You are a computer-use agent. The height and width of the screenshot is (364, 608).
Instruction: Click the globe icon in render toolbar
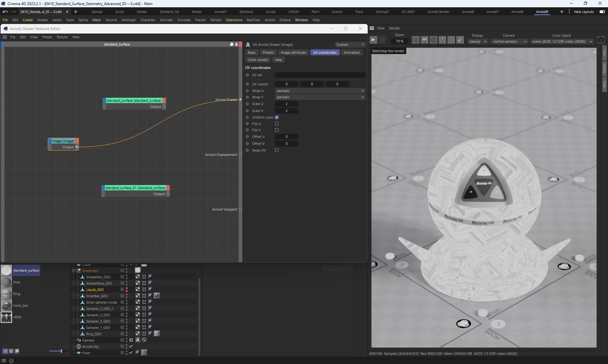[x=434, y=40]
